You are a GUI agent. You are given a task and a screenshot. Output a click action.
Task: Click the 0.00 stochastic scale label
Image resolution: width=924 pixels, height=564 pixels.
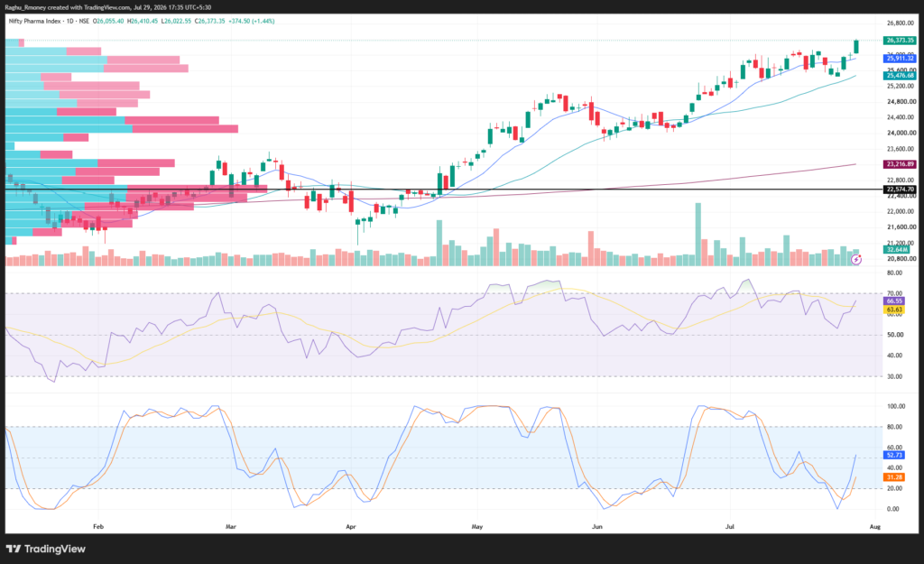tap(892, 509)
